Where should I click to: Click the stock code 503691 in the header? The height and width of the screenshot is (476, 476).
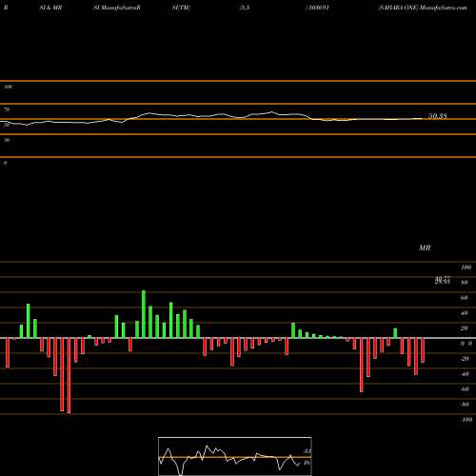point(318,8)
